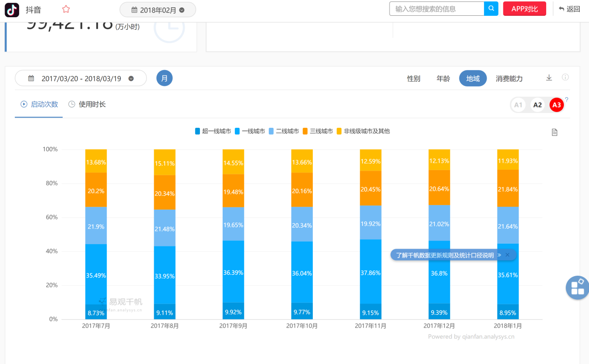
Task: Select the 消费能力 dimension tab
Action: point(509,79)
